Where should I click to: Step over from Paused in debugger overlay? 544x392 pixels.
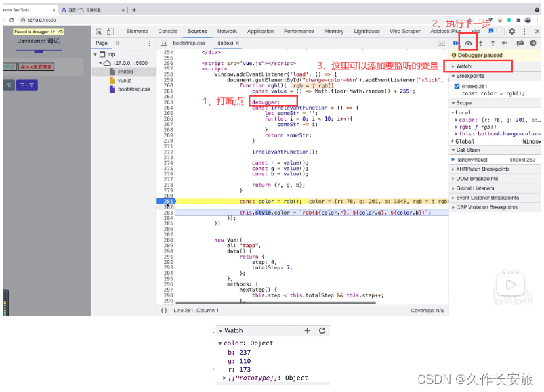[x=61, y=32]
